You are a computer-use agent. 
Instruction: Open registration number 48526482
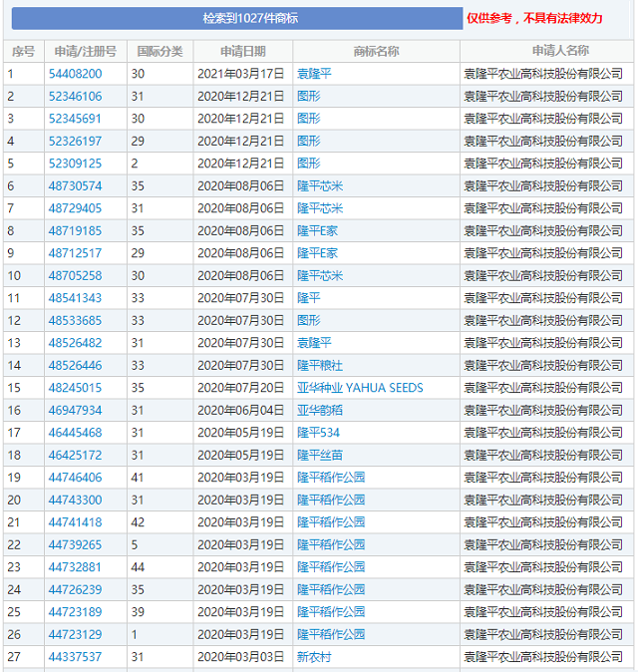point(75,343)
